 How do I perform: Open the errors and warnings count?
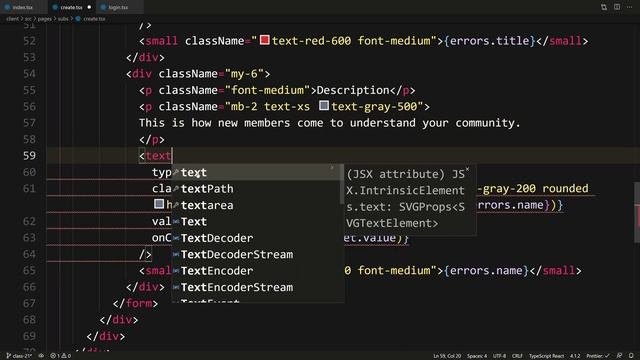tap(60, 356)
